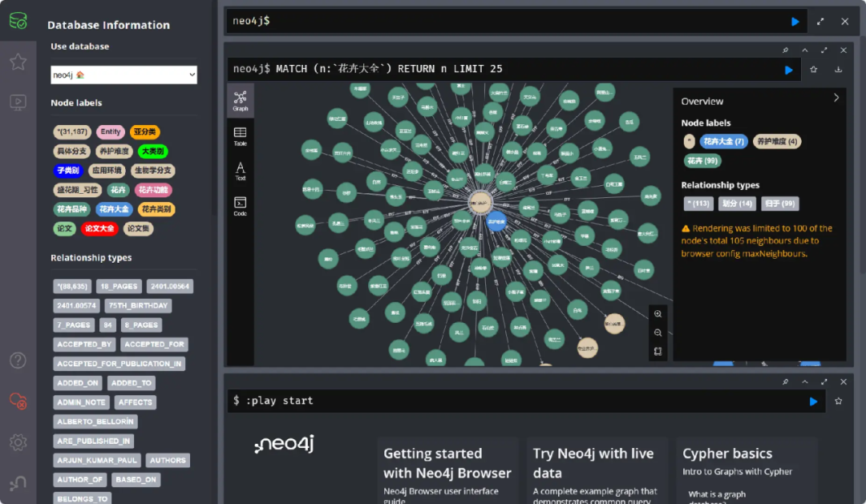Open Getting started with Neo4j Browser card
This screenshot has height=504, width=866.
[448, 472]
